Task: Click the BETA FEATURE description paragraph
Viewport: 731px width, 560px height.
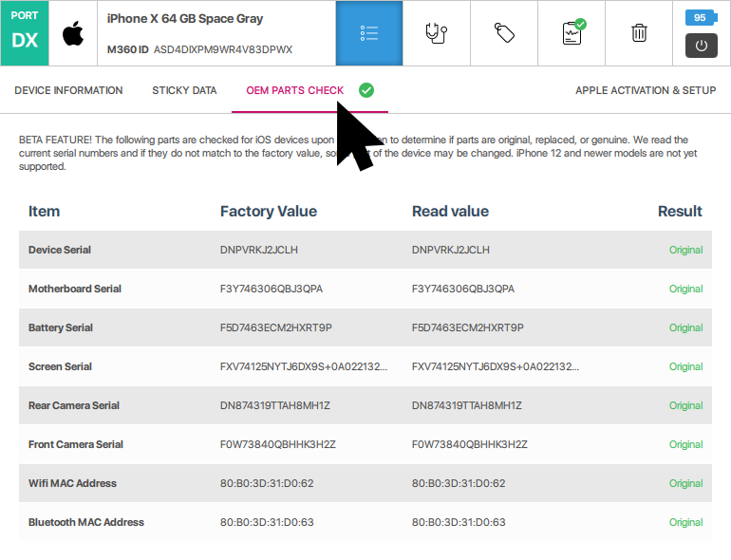Action: pos(358,153)
